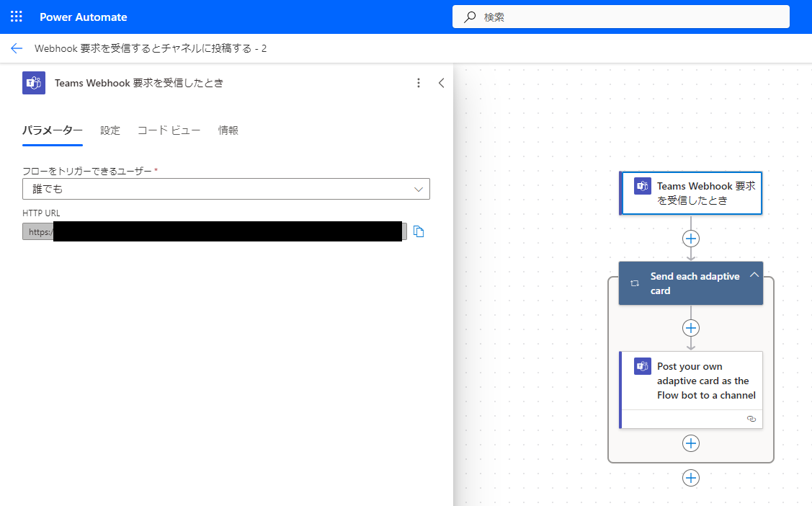The image size is (812, 506).
Task: Go back using the left arrow
Action: (17, 49)
